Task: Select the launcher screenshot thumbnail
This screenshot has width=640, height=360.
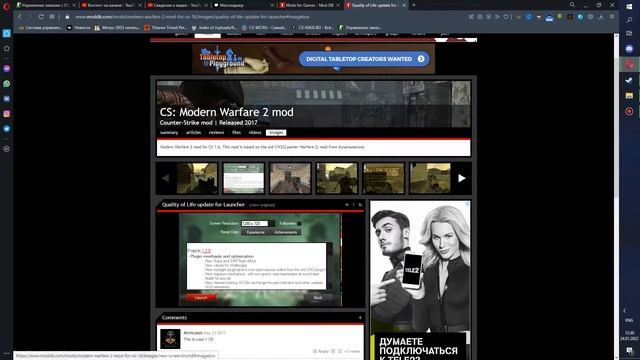Action: (x=244, y=178)
